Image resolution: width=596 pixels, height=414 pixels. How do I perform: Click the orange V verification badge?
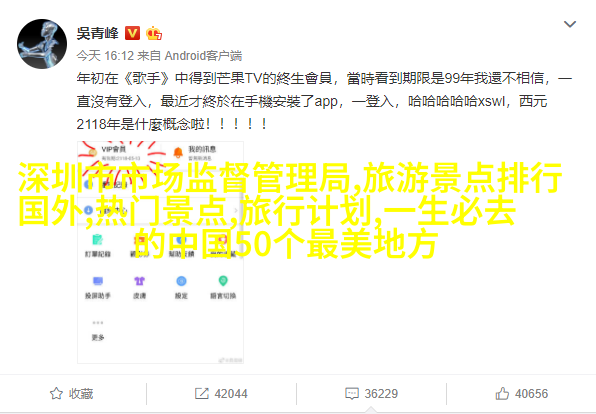[x=132, y=33]
